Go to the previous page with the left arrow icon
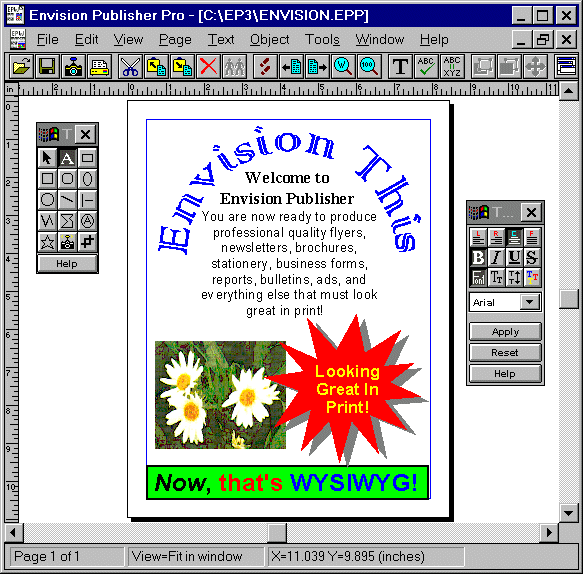This screenshot has width=583, height=574. [291, 67]
